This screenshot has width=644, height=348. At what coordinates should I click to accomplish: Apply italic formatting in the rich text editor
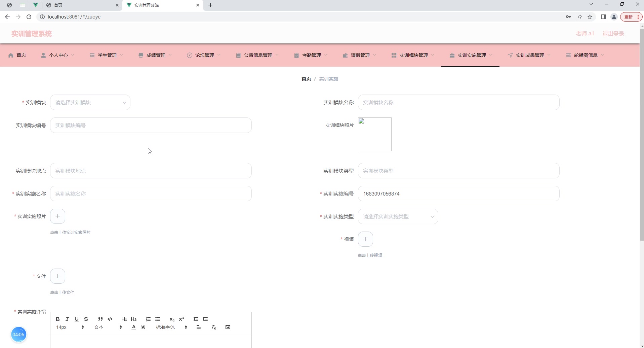pyautogui.click(x=67, y=319)
